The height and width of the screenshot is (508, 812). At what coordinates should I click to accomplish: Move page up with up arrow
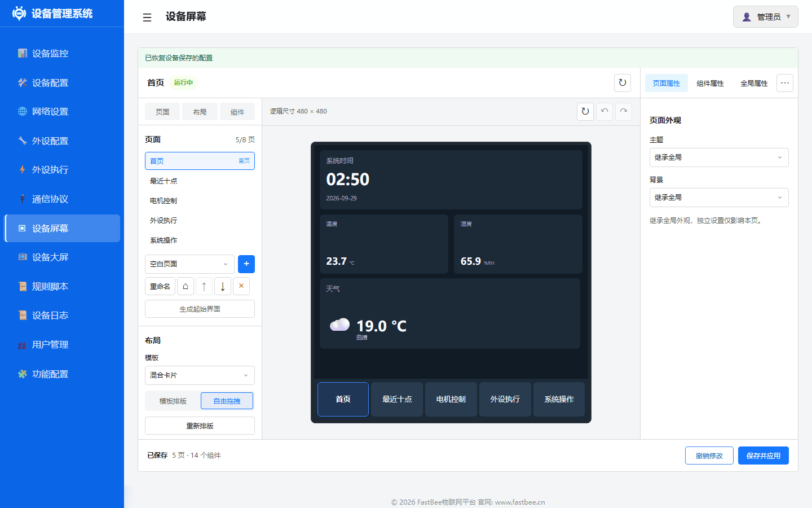point(204,286)
